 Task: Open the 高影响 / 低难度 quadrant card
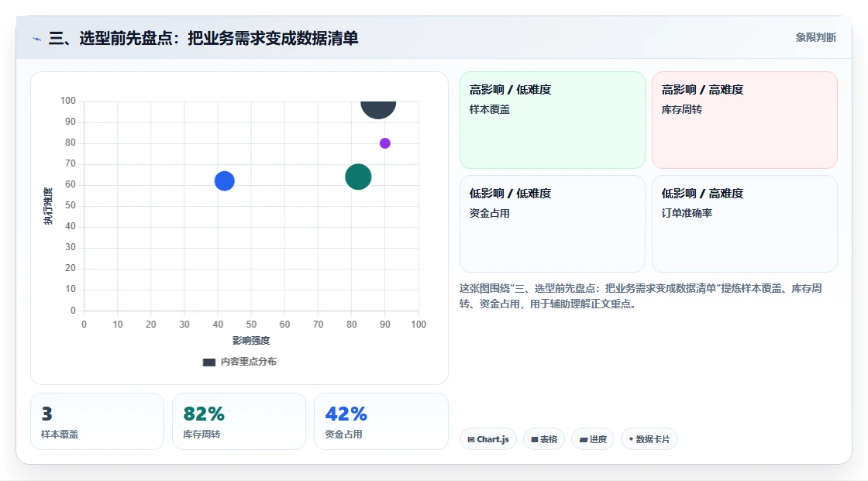click(x=553, y=119)
